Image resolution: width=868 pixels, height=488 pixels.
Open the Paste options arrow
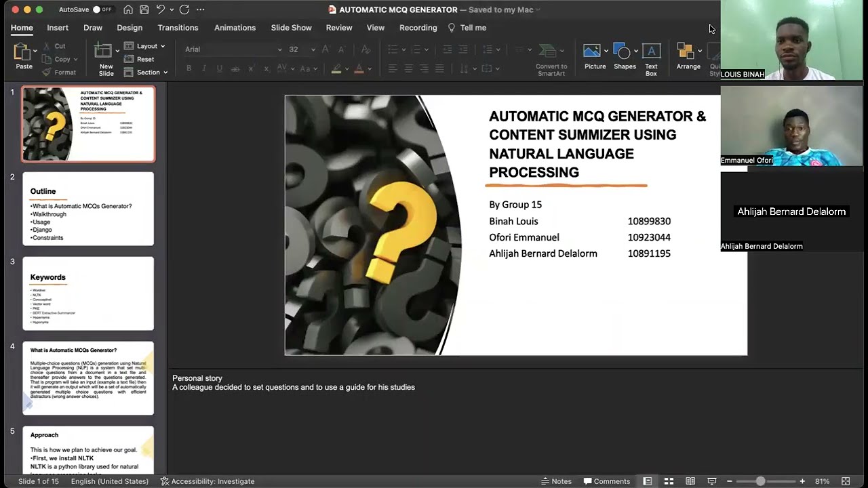click(35, 52)
